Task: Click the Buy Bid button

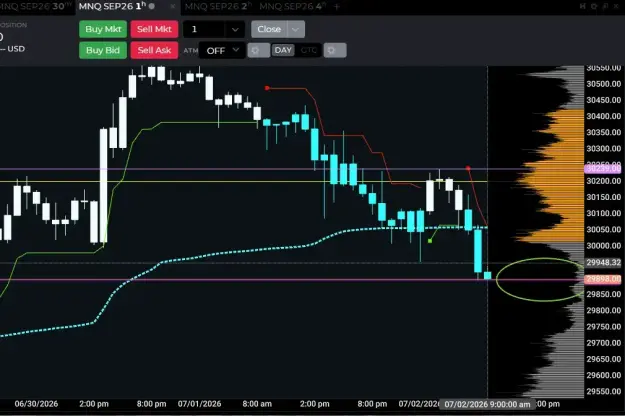Action: coord(103,50)
